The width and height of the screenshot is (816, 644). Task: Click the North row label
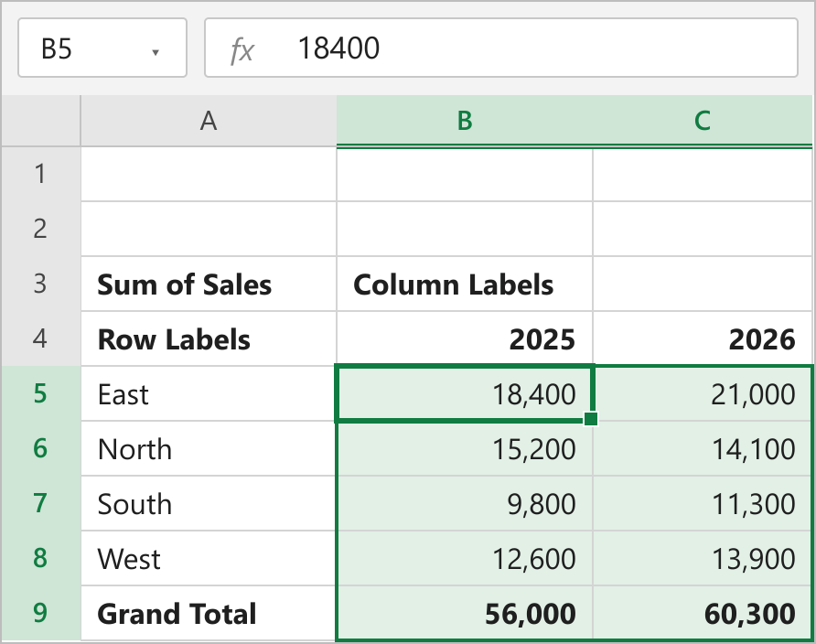(x=209, y=448)
